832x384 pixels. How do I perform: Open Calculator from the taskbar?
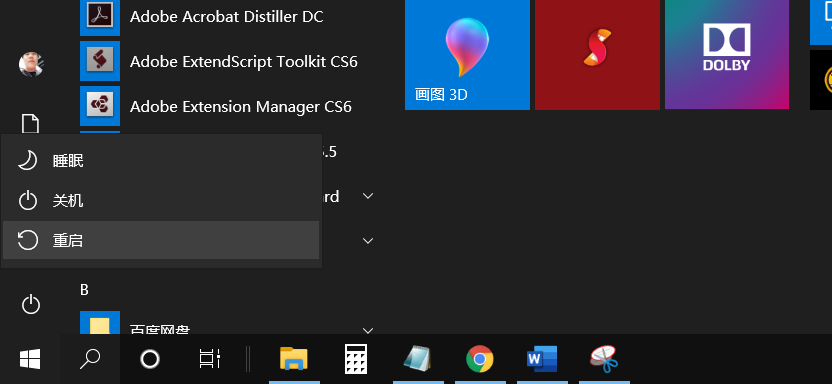coord(356,359)
